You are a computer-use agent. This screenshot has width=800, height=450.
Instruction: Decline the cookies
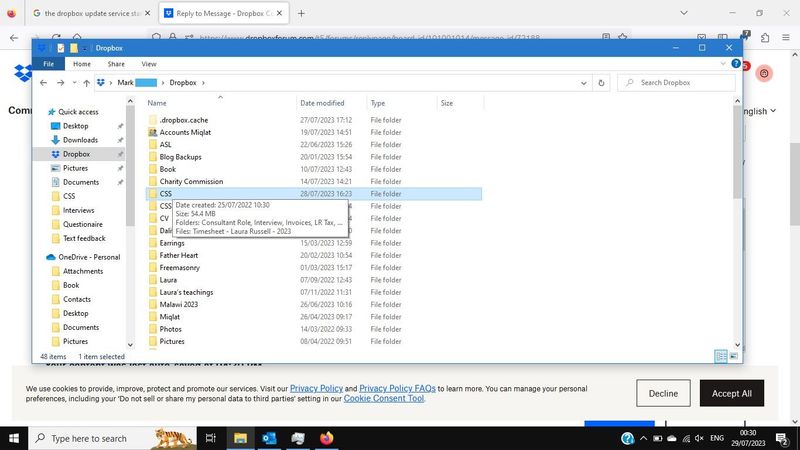(663, 393)
